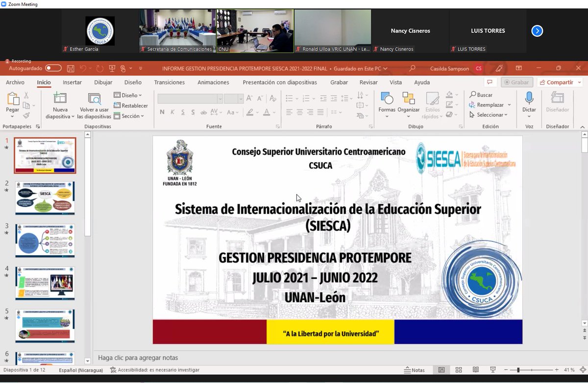Toggle underline S formatting

183,112
